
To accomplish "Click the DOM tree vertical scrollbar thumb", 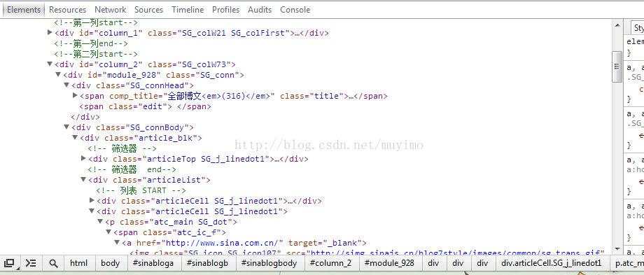I will 617,67.
